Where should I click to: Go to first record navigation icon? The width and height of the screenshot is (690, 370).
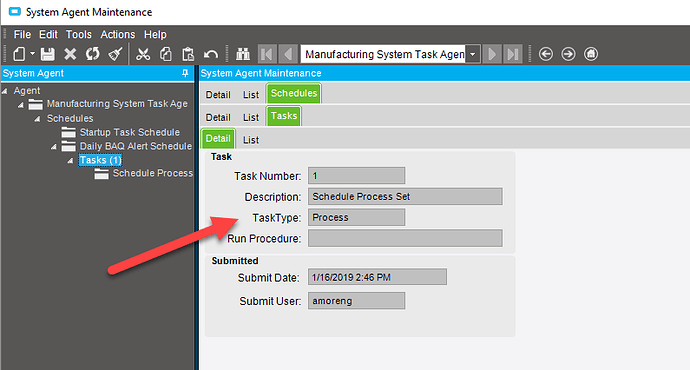(266, 54)
